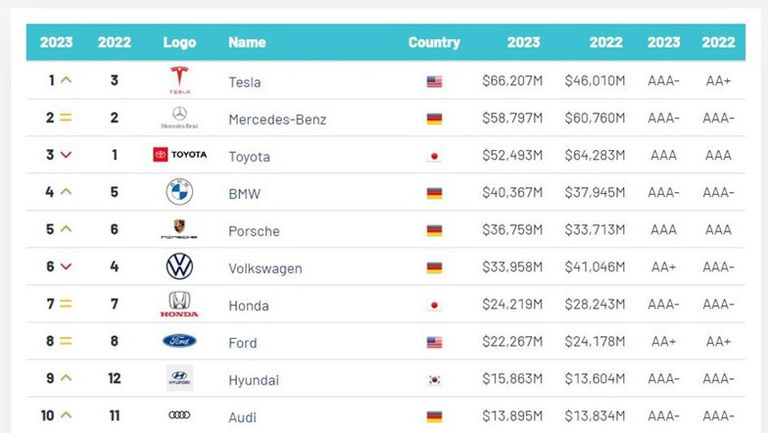Click the Mercedes-Benz star logo
This screenshot has width=768, height=433.
tap(179, 118)
